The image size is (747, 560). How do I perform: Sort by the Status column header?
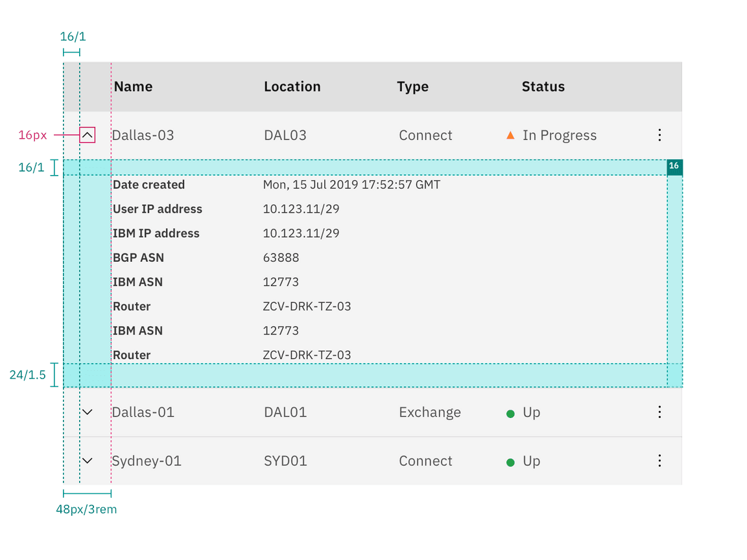tap(543, 87)
